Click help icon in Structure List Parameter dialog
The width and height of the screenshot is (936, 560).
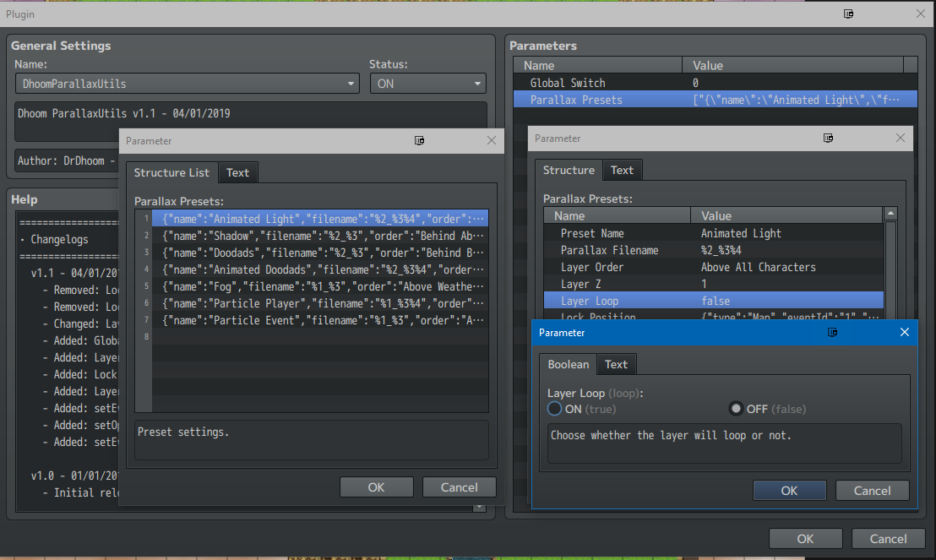point(420,140)
